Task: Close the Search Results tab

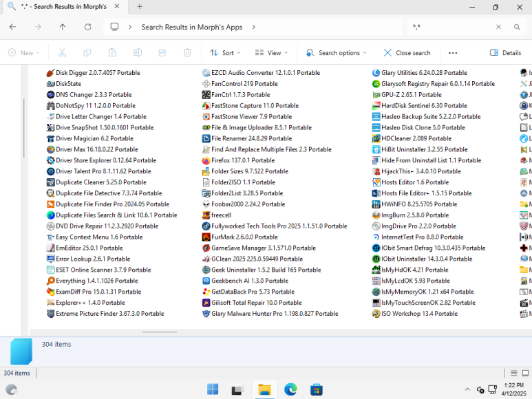Action: coord(117,6)
